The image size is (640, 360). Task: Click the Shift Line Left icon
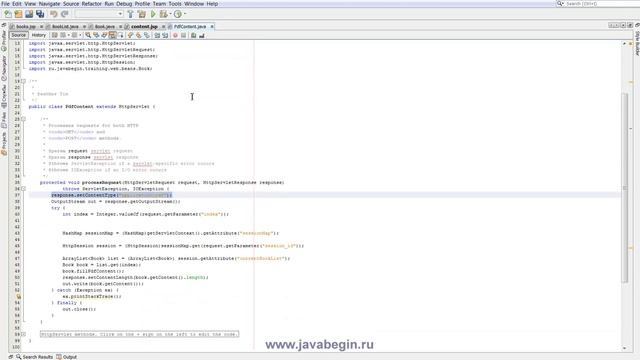pyautogui.click(x=157, y=36)
